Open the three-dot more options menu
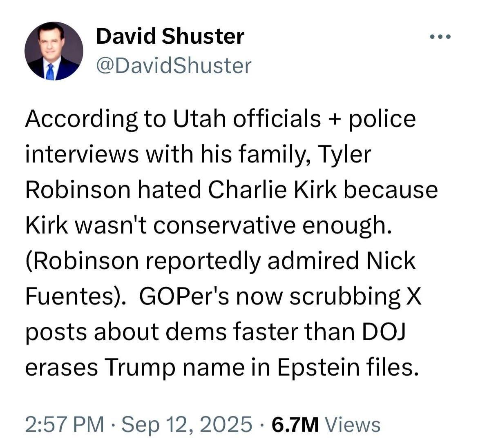The image size is (478, 448). [440, 37]
